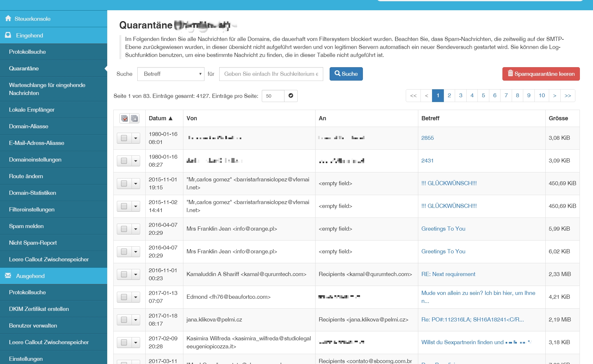Expand the action dropdown for message 2431

pos(136,161)
